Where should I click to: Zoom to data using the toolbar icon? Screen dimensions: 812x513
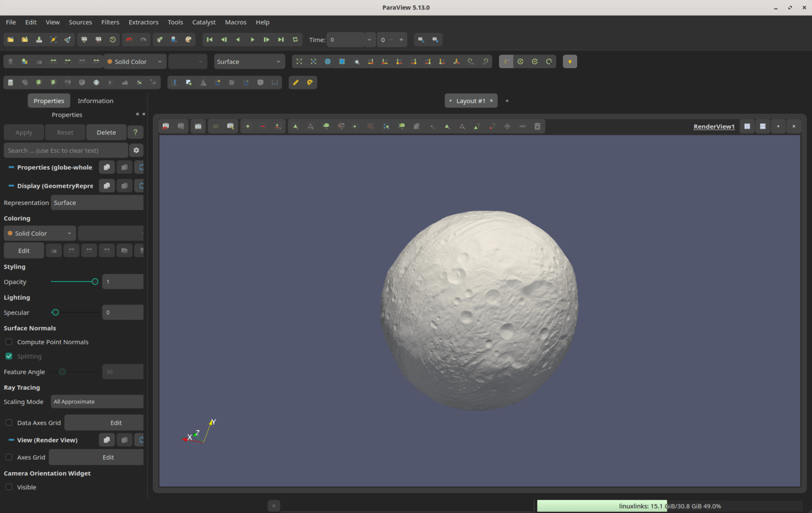point(313,61)
